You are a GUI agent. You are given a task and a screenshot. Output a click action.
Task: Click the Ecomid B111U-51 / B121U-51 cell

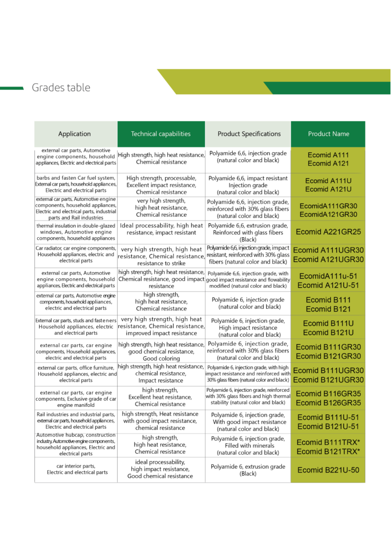pos(328,422)
